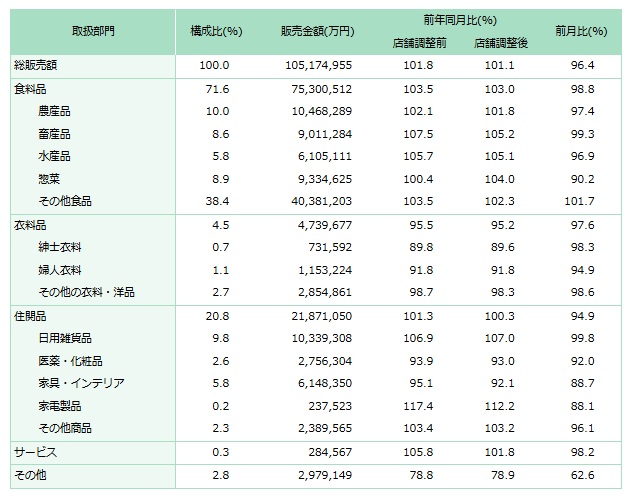Click the 店舗調整前 sub-header
The image size is (641, 501).
click(x=420, y=43)
